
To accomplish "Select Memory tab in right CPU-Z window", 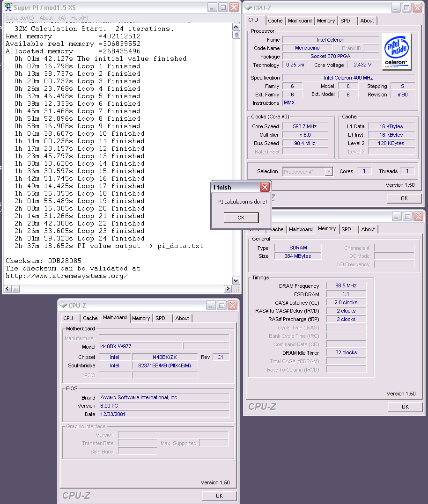I will (x=327, y=228).
